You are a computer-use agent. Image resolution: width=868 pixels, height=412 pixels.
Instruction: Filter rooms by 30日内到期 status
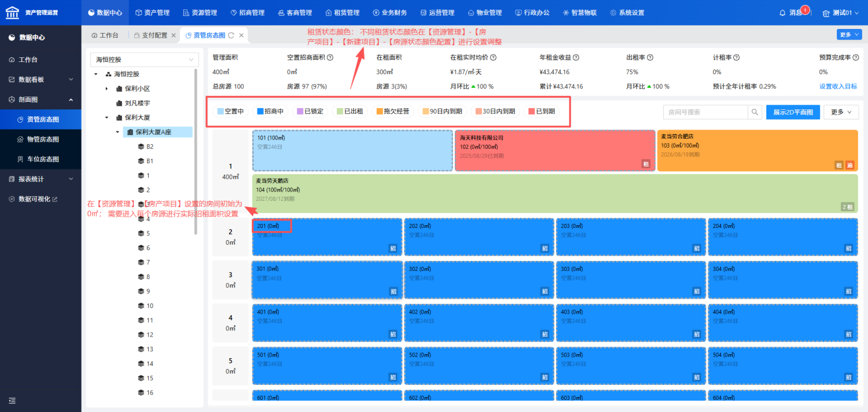[495, 111]
